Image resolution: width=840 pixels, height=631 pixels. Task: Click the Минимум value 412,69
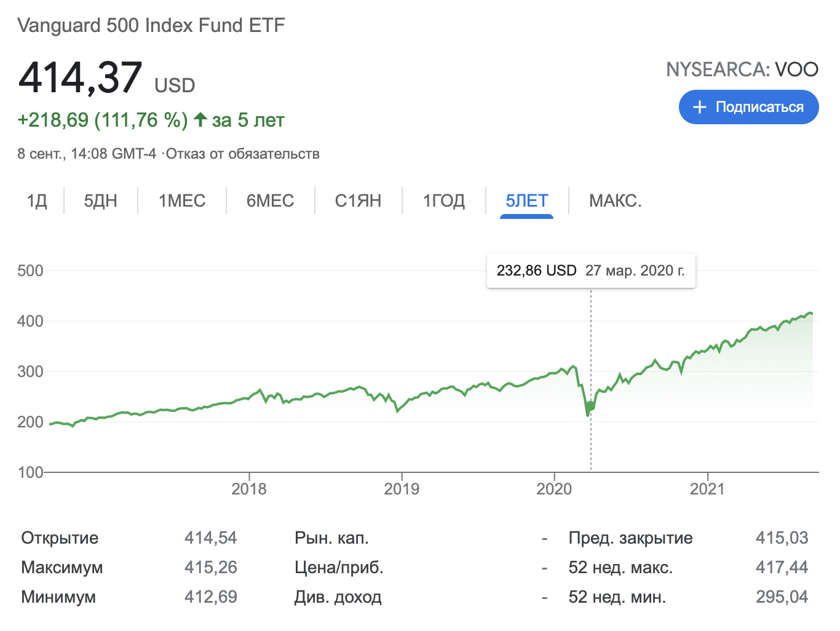click(x=211, y=597)
